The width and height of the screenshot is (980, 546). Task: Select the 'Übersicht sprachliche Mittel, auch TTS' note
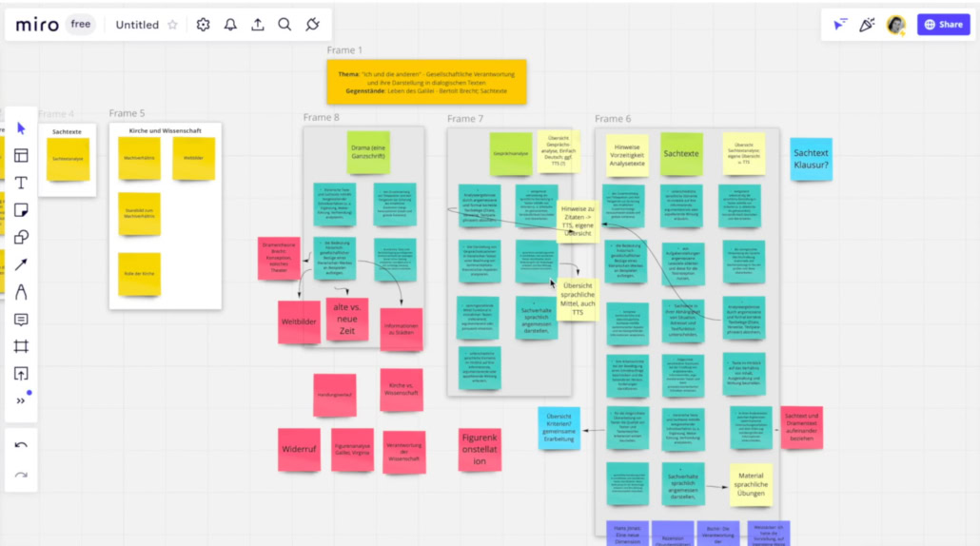tap(578, 300)
